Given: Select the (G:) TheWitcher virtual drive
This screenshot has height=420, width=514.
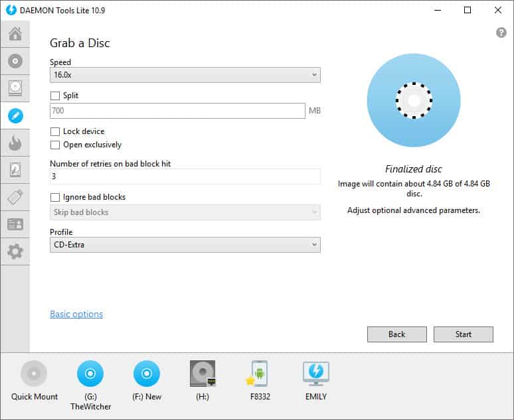Looking at the screenshot, I should [x=90, y=374].
